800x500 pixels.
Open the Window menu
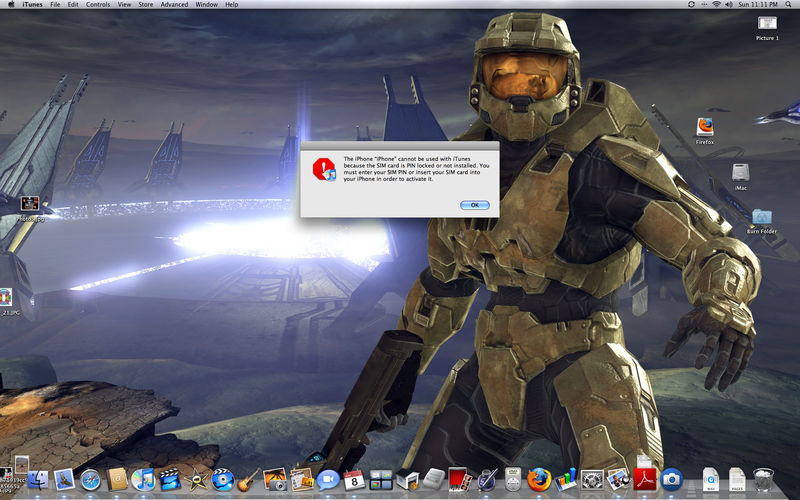tap(207, 4)
